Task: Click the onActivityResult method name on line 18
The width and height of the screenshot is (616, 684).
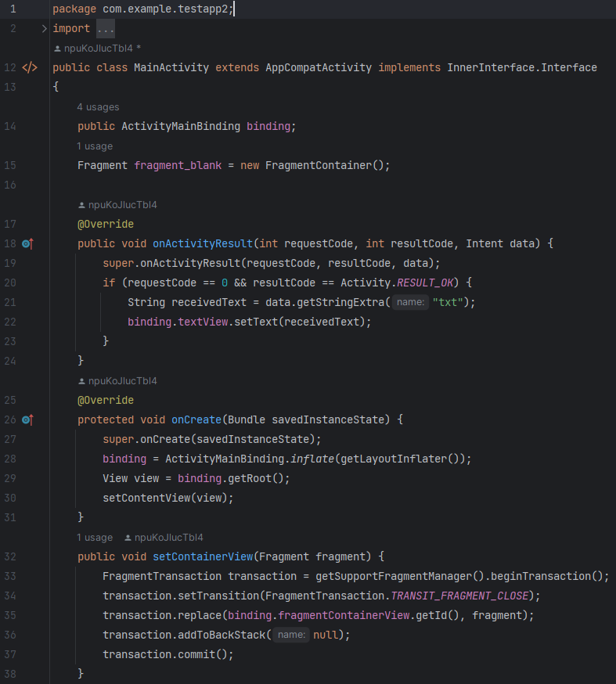Action: pyautogui.click(x=203, y=244)
